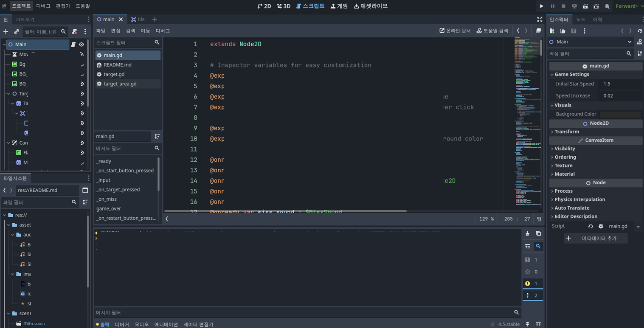Toggle error messages filter
This screenshot has height=328, width=644.
533,272
